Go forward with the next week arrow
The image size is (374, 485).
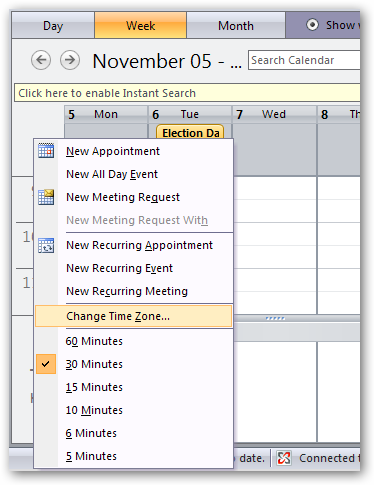(70, 60)
